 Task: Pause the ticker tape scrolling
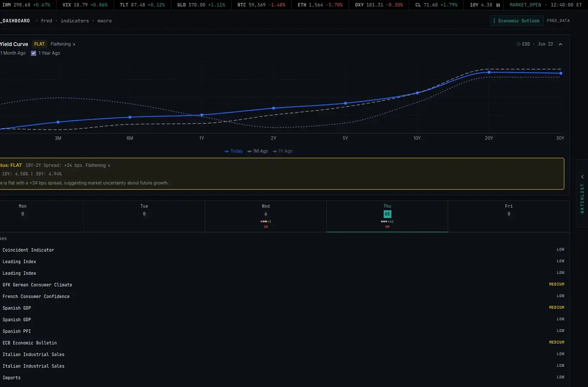coord(498,5)
